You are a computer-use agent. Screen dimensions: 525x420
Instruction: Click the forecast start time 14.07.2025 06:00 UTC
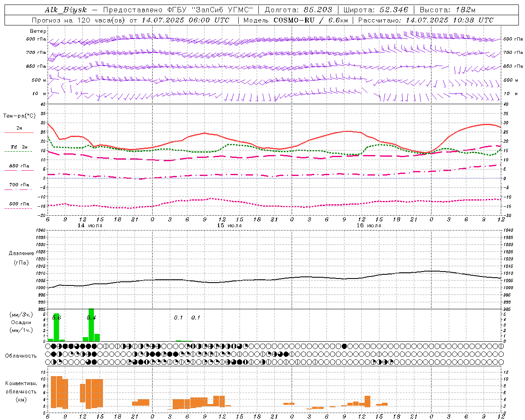click(186, 20)
